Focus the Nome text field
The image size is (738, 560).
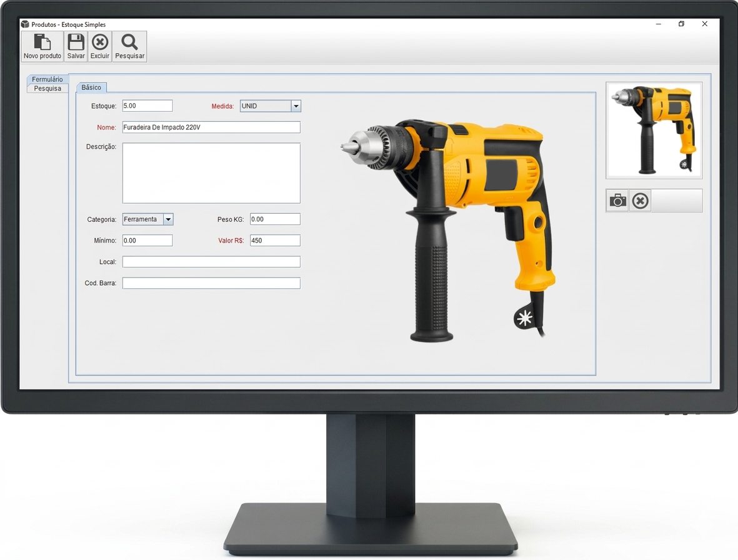(x=211, y=127)
